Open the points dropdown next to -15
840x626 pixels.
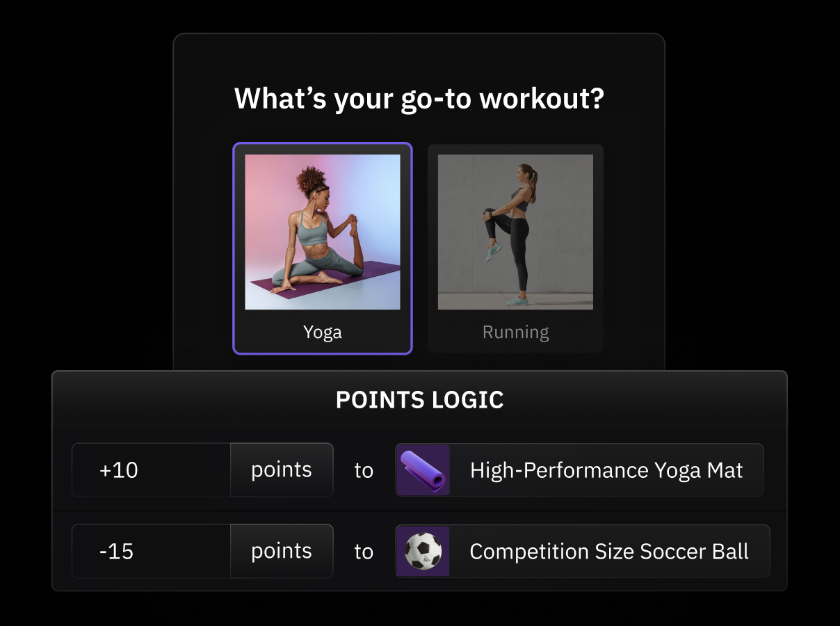281,551
